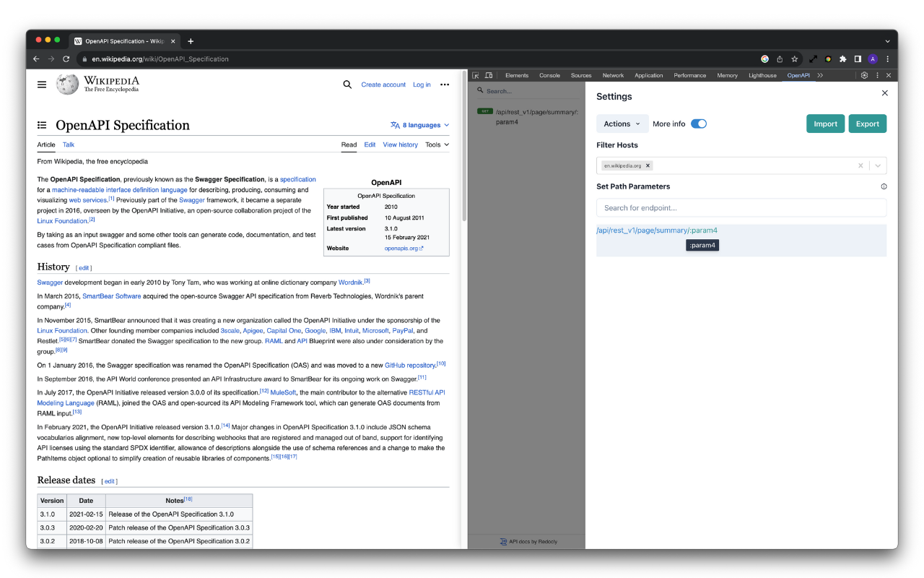Open the article's Talk tab
Screen dimensions: 924x578
[x=68, y=144]
